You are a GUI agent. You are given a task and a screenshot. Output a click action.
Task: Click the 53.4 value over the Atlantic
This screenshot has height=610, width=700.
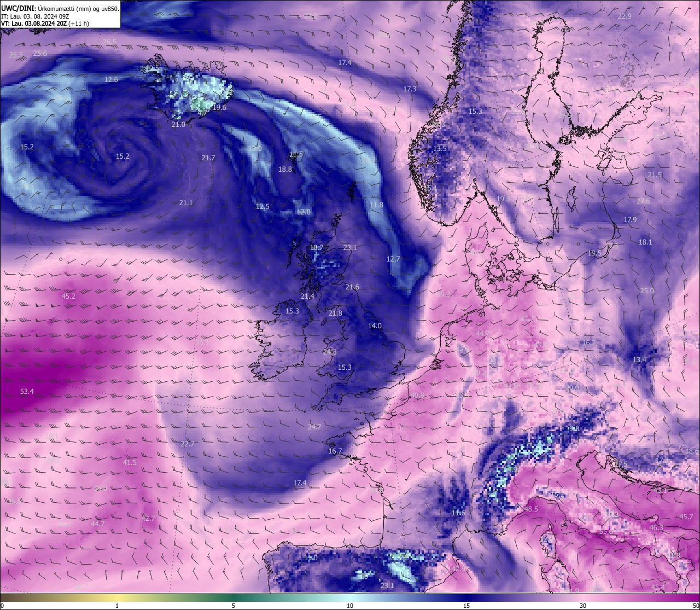pos(27,391)
